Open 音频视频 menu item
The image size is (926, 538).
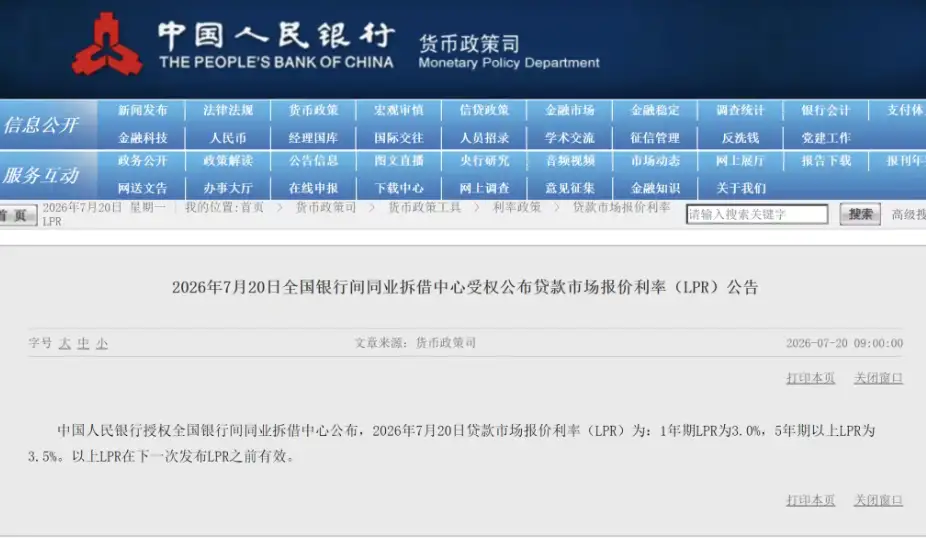tap(569, 161)
